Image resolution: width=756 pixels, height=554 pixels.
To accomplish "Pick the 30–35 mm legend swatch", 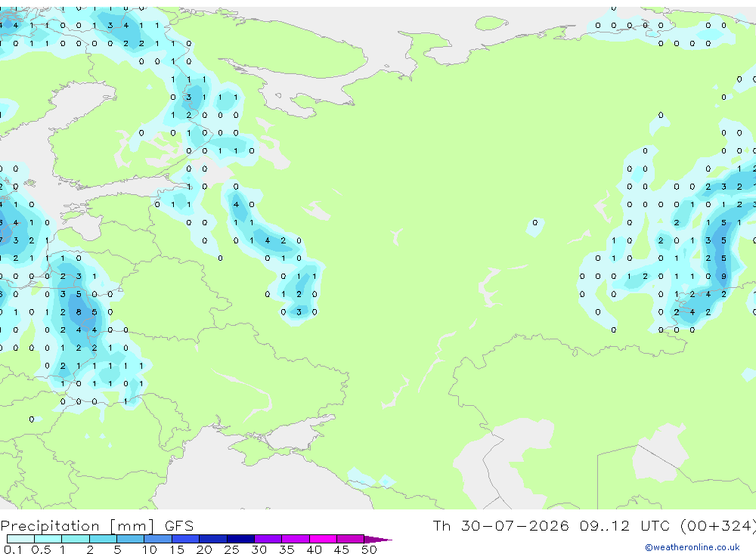I will (x=268, y=539).
